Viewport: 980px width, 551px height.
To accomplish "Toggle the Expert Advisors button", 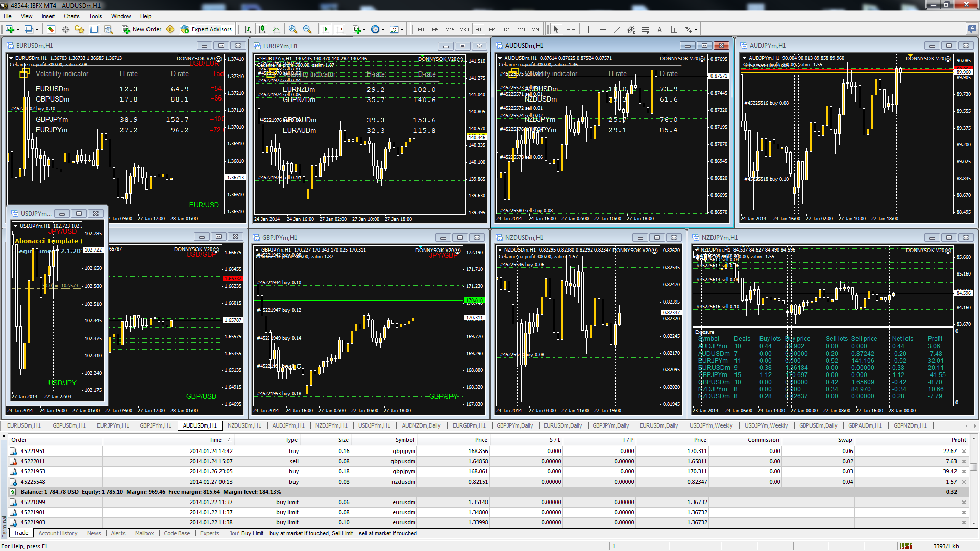I will (206, 29).
